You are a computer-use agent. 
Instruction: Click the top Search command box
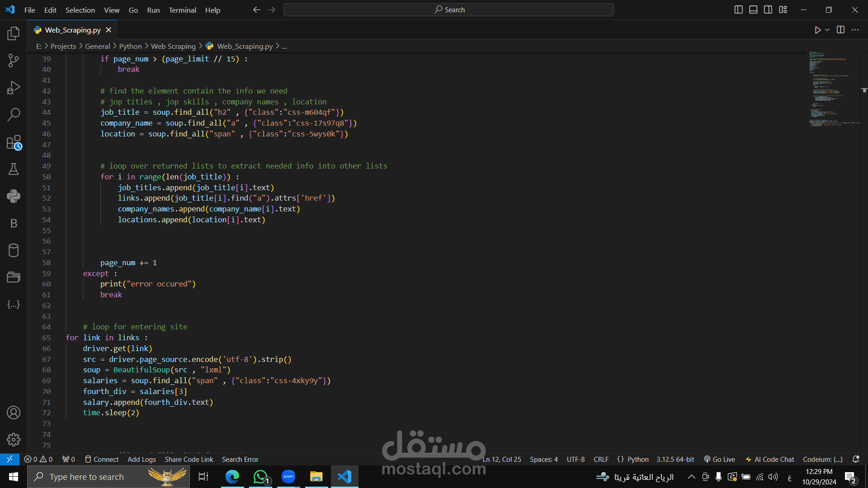(x=448, y=9)
